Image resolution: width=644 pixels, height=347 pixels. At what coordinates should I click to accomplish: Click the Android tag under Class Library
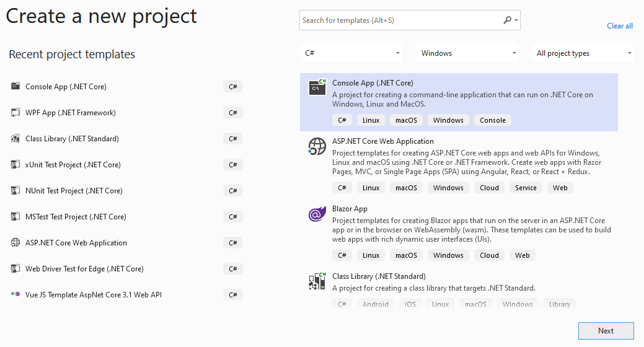pyautogui.click(x=376, y=304)
